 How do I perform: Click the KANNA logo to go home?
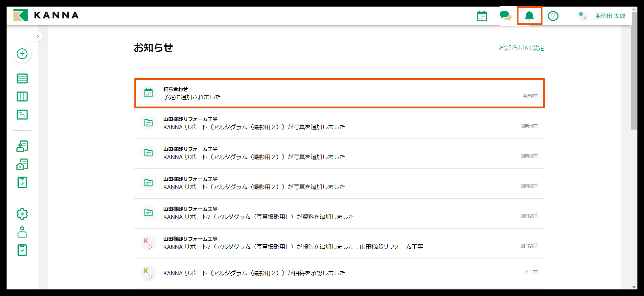pyautogui.click(x=46, y=15)
